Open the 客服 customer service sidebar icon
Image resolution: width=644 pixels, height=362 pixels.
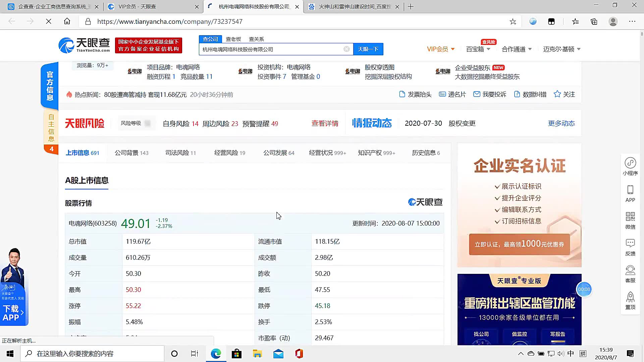[630, 274]
